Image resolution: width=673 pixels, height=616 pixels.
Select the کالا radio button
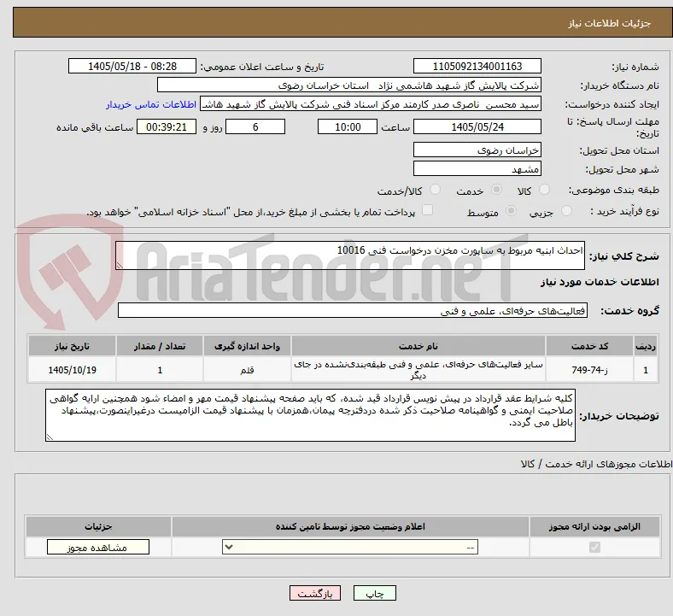(544, 190)
